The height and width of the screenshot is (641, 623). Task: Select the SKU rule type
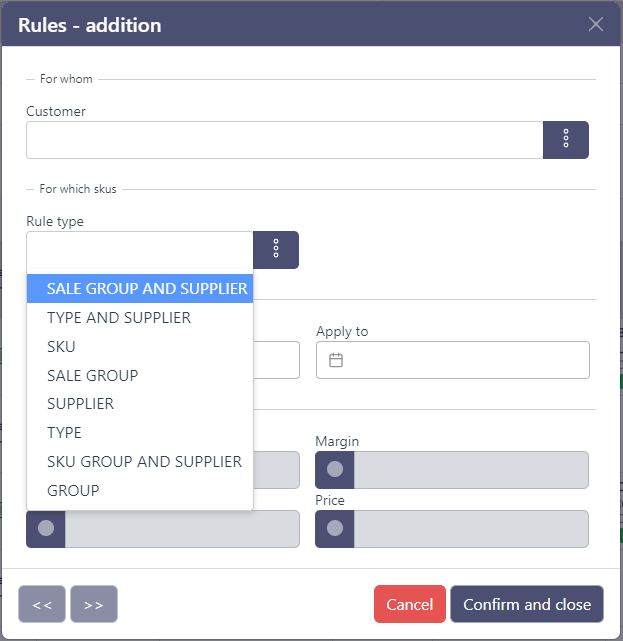[x=61, y=346]
